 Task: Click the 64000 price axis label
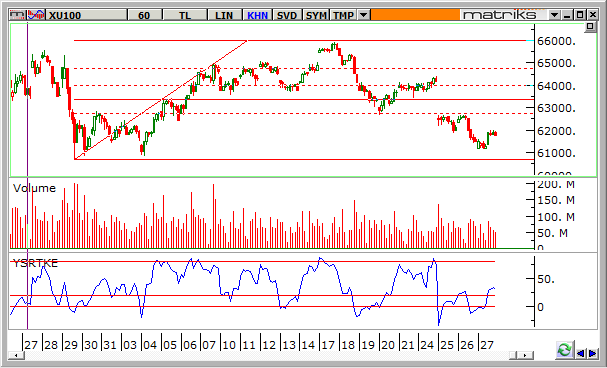tap(556, 86)
